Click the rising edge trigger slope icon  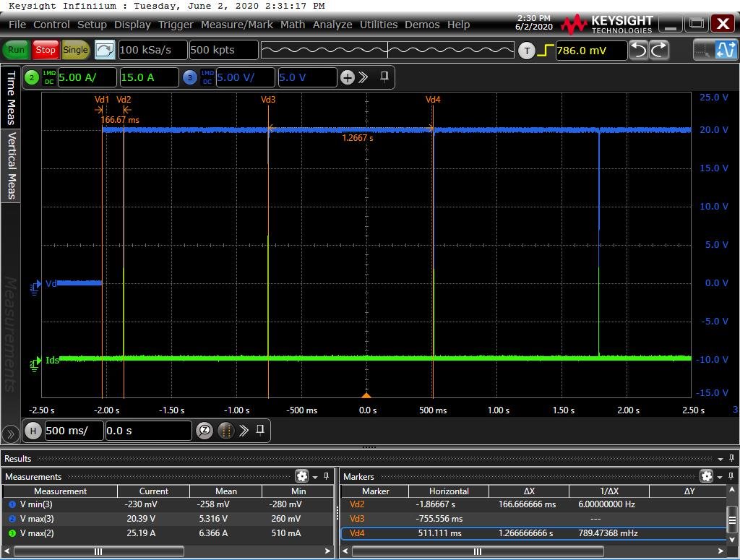click(545, 51)
